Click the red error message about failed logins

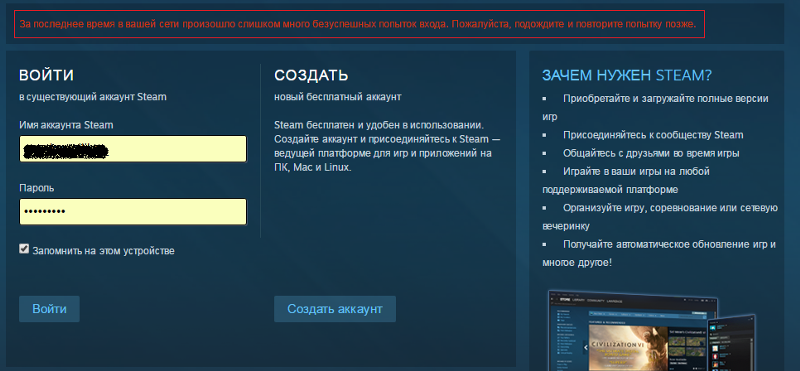359,24
